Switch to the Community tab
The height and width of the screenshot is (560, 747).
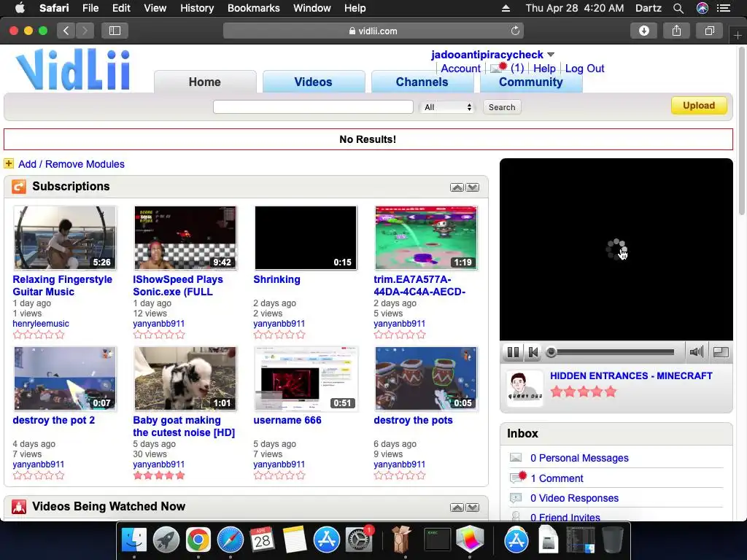coord(531,82)
